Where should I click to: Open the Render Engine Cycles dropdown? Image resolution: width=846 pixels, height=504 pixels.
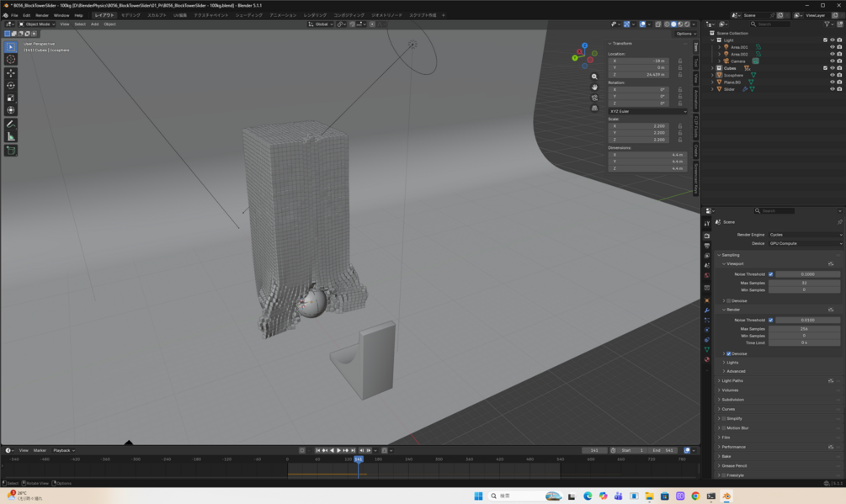[x=805, y=235]
